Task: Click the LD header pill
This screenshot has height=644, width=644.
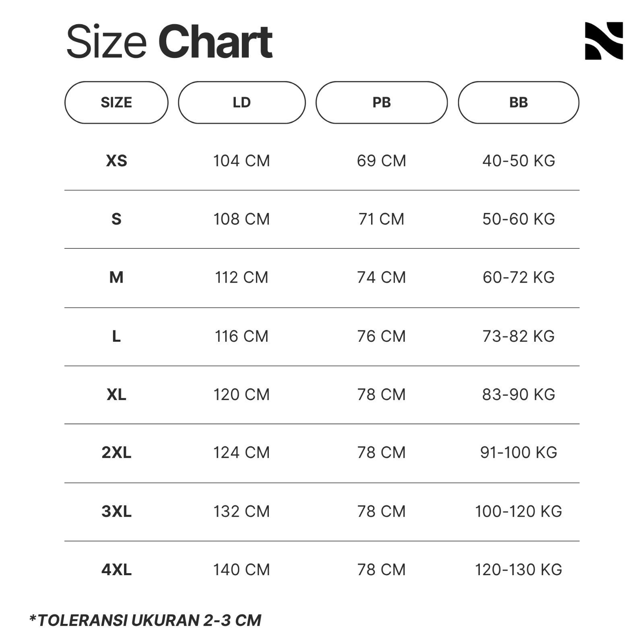Action: click(242, 103)
